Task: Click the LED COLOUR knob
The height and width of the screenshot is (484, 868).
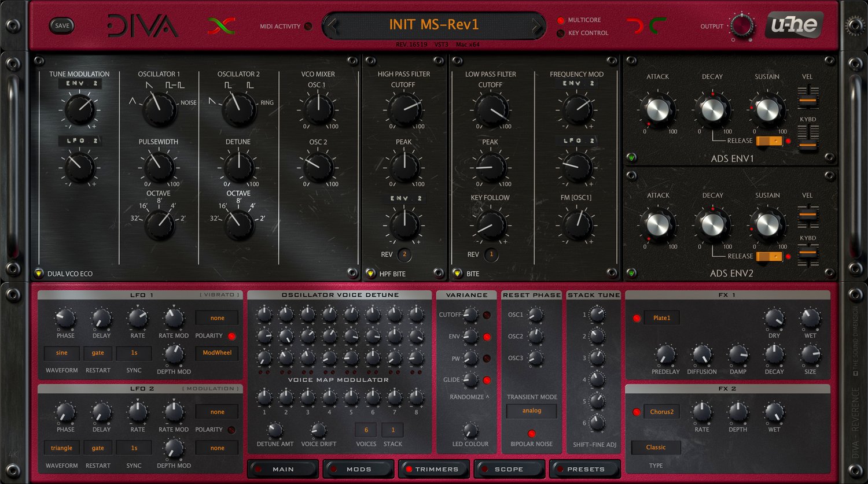Action: [471, 431]
